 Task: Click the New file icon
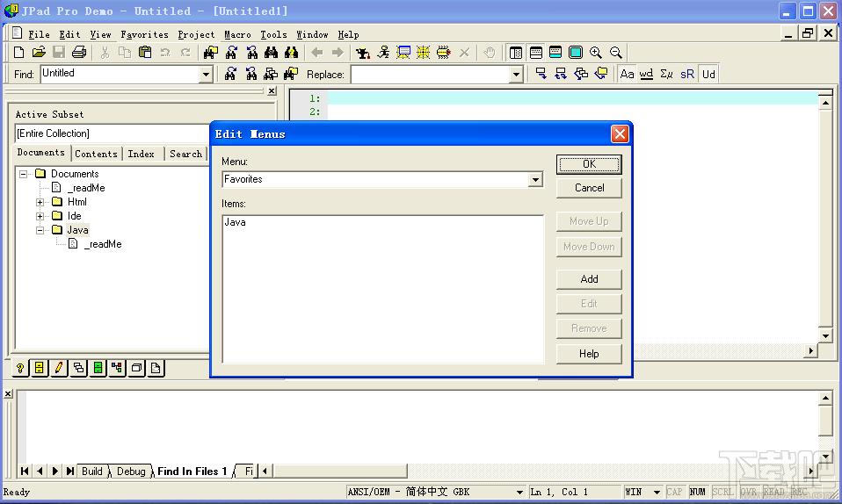pos(18,52)
